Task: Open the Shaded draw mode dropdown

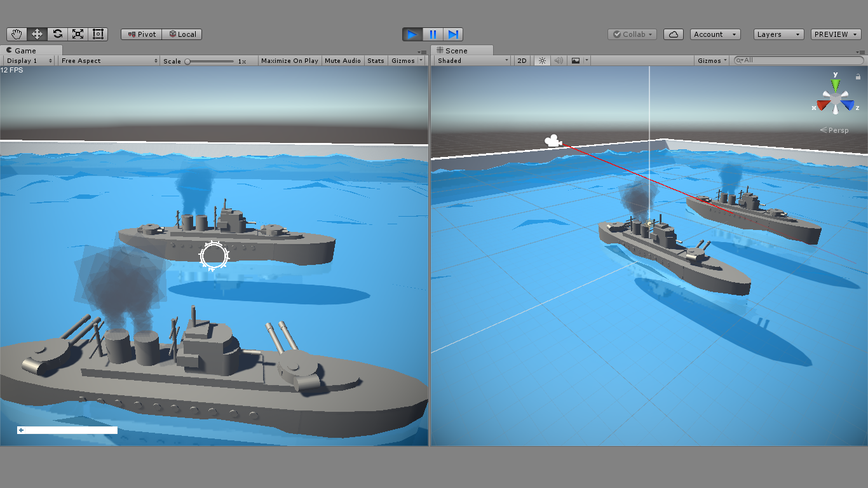Action: [x=473, y=61]
